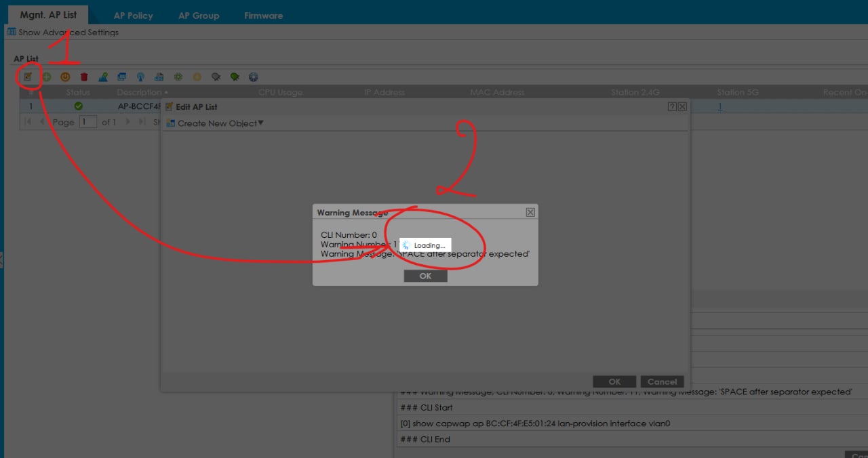
Task: Click the yellow gear toolbar icon
Action: 197,77
